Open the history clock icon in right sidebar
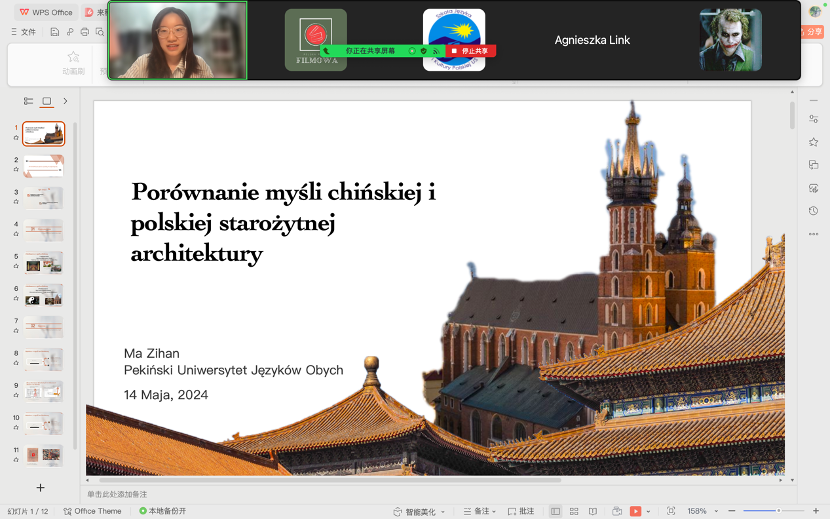 coord(813,210)
